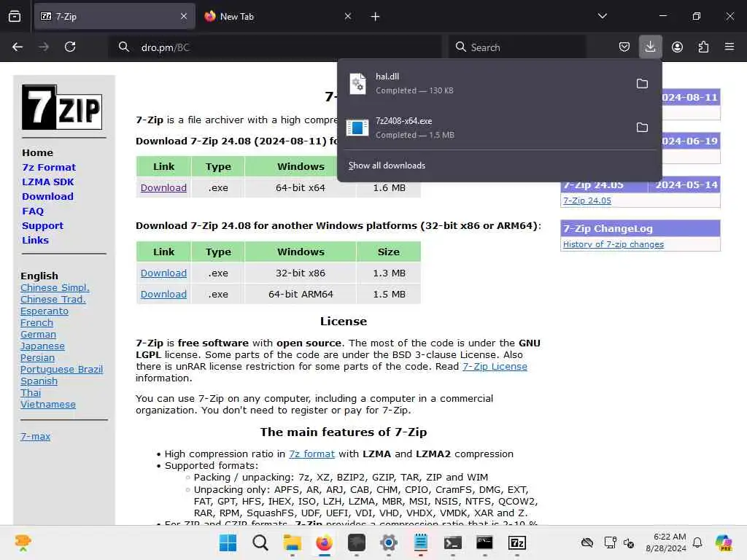This screenshot has width=747, height=560.
Task: Open the Download sidebar link
Action: tap(47, 196)
